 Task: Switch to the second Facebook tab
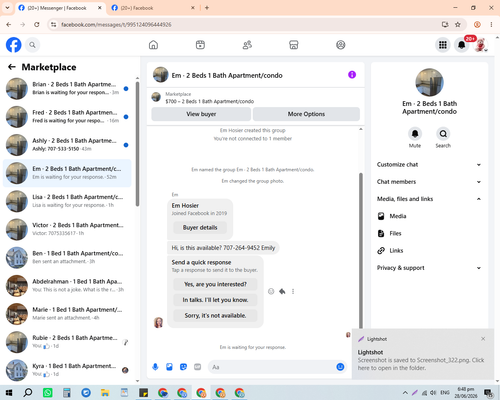point(149,8)
